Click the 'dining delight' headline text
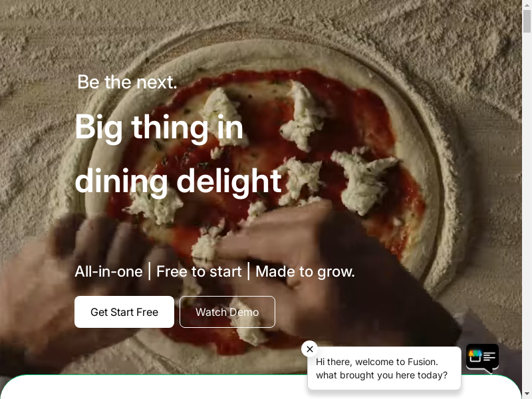This screenshot has height=399, width=532. click(x=178, y=182)
